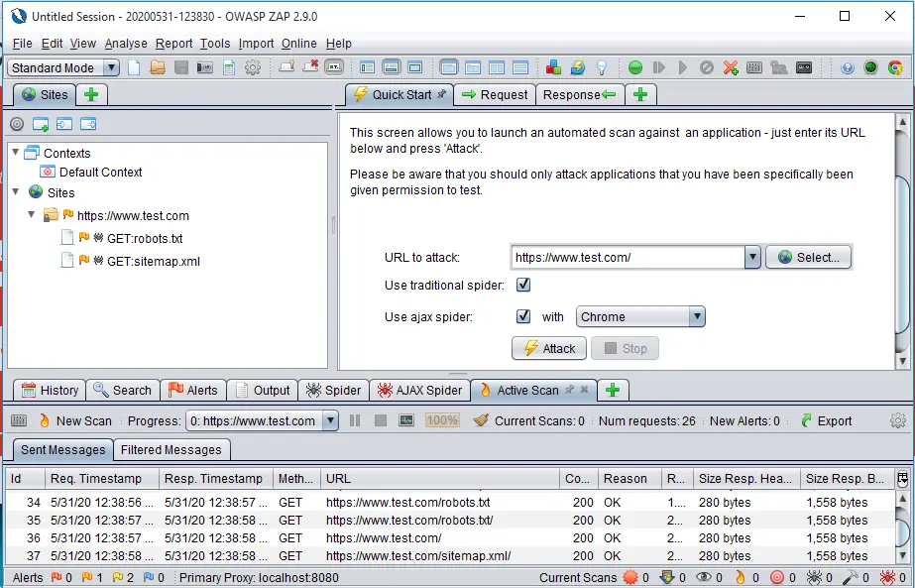Click the 100% scan progress bar

pos(442,420)
